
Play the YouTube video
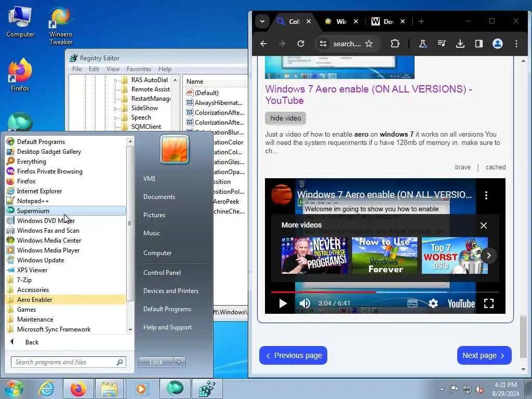click(x=283, y=303)
